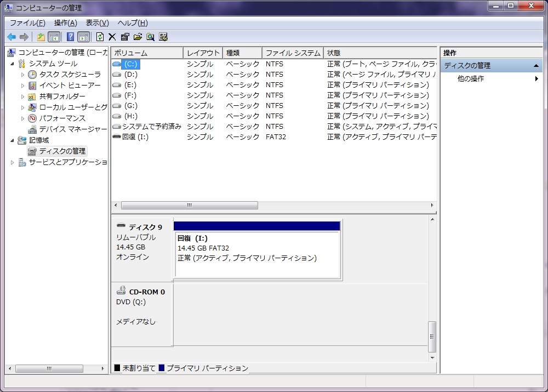
Task: Expand the パフォーマンス node
Action: (x=22, y=118)
